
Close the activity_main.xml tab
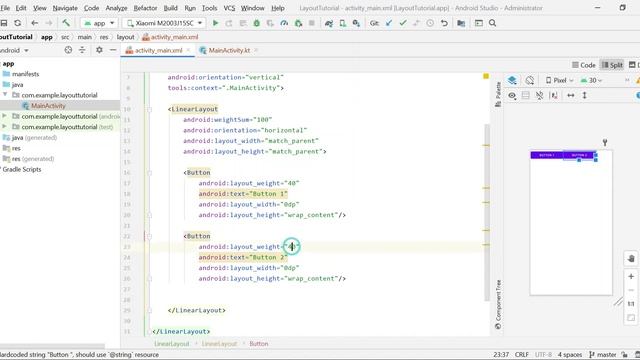click(x=188, y=50)
